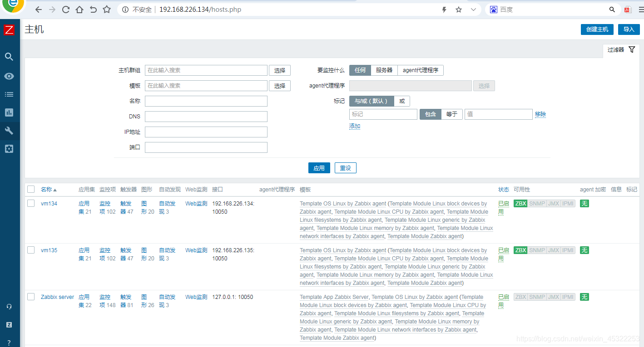
Task: Focus the 标记 tag name input
Action: [383, 114]
